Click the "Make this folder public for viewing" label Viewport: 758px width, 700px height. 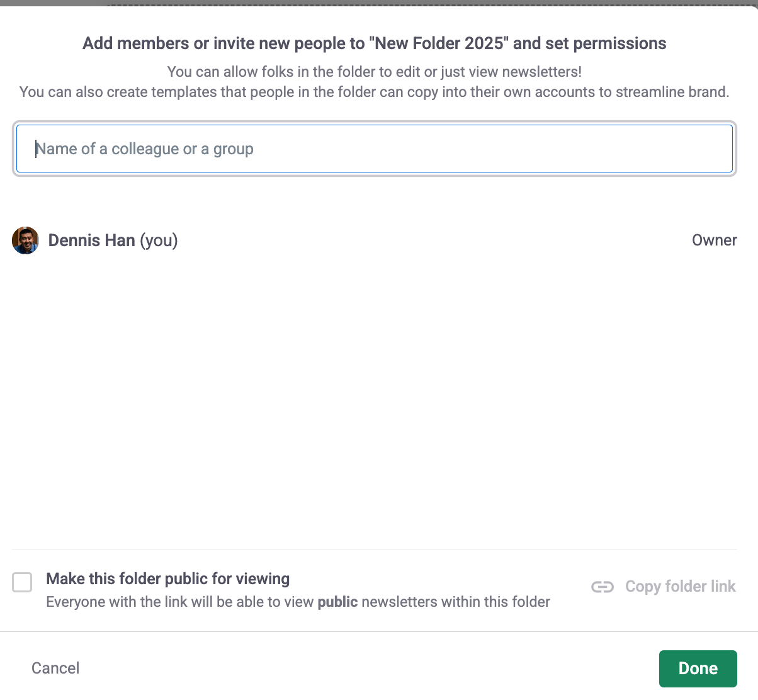pyautogui.click(x=168, y=579)
